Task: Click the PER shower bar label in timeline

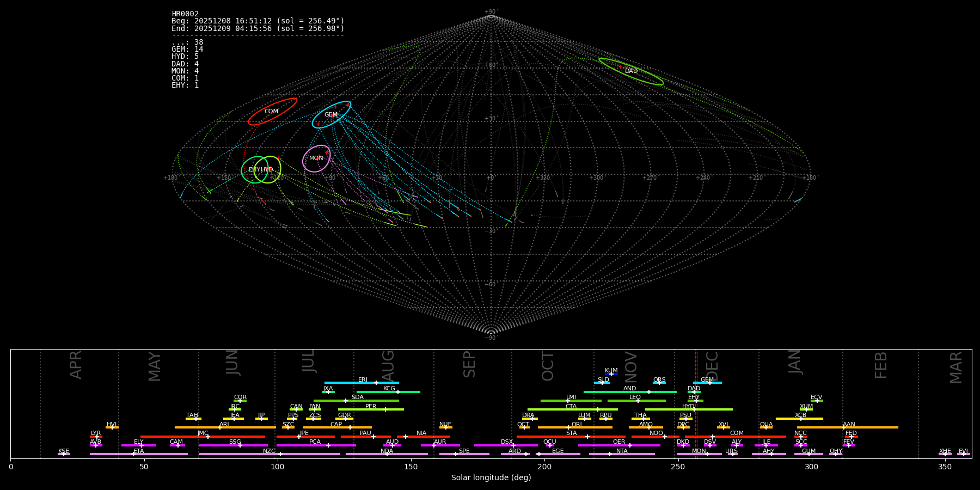Action: coord(371,407)
